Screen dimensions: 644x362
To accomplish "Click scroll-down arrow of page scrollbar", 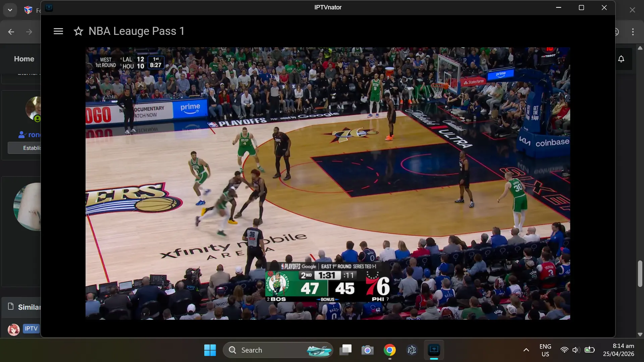I will pos(640,334).
